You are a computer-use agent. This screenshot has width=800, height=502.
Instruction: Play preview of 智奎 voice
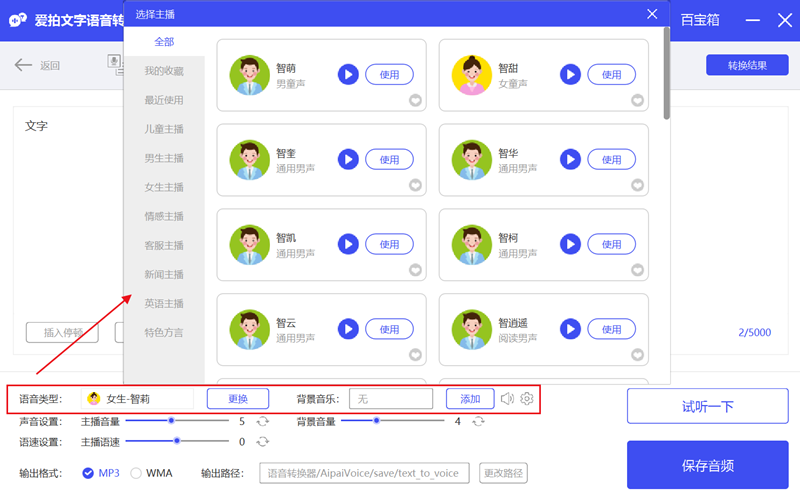tap(348, 159)
